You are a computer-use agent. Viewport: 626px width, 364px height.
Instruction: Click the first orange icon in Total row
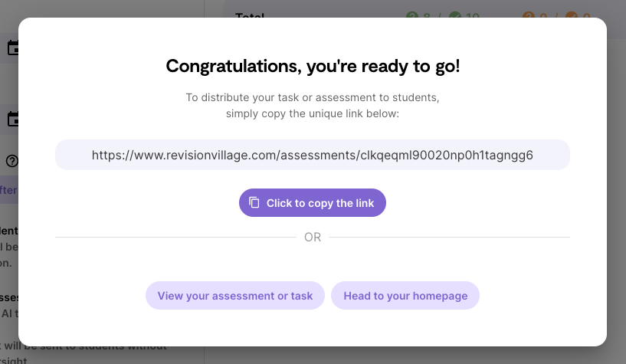coord(528,16)
